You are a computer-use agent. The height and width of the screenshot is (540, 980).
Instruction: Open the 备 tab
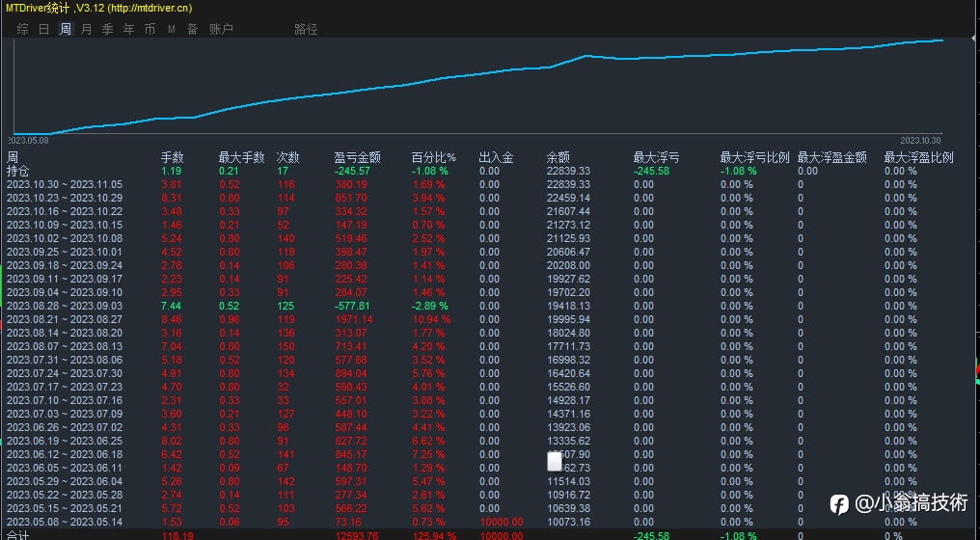(192, 29)
